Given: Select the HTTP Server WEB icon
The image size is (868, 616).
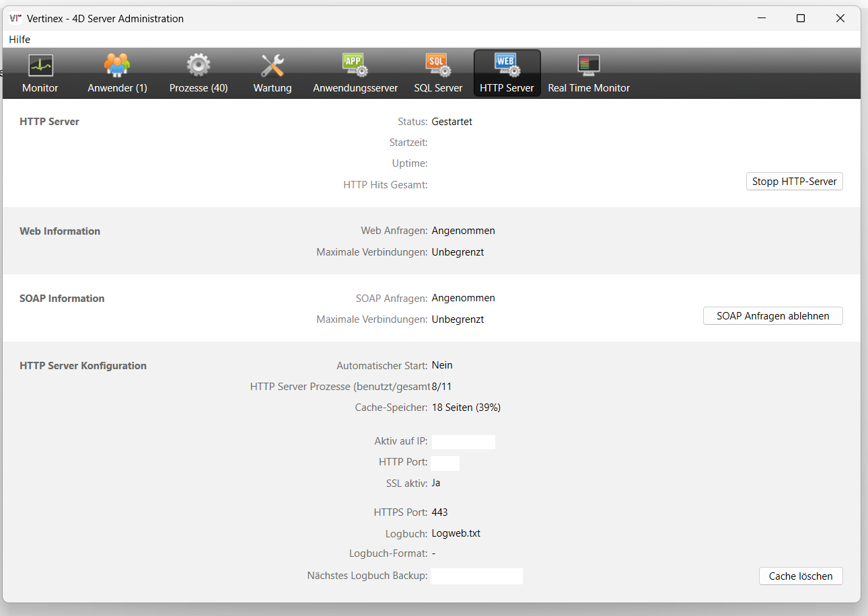Looking at the screenshot, I should click(x=507, y=65).
